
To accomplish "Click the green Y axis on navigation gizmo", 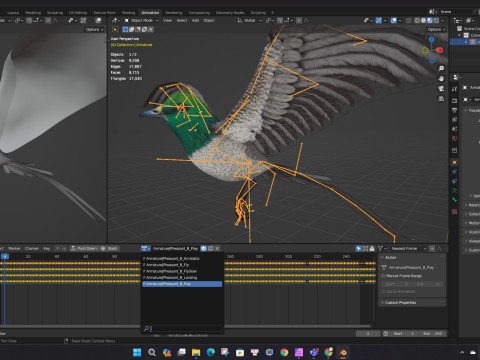I will tap(425, 50).
